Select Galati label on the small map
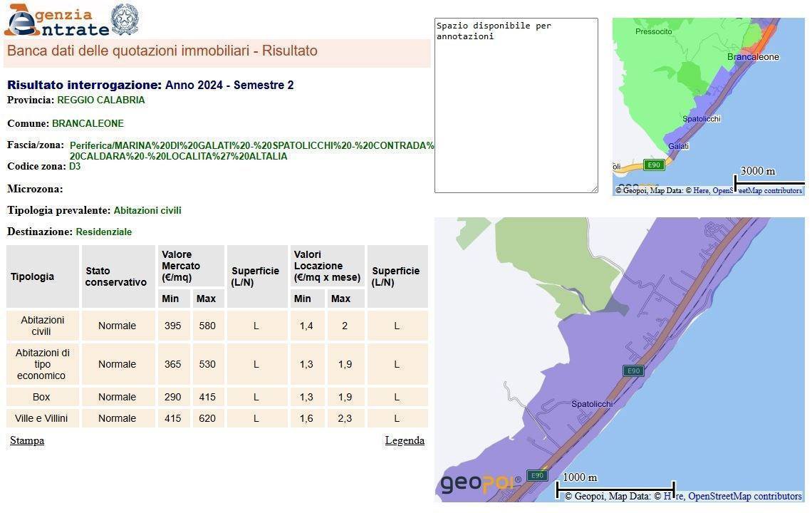The image size is (812, 513). (678, 146)
